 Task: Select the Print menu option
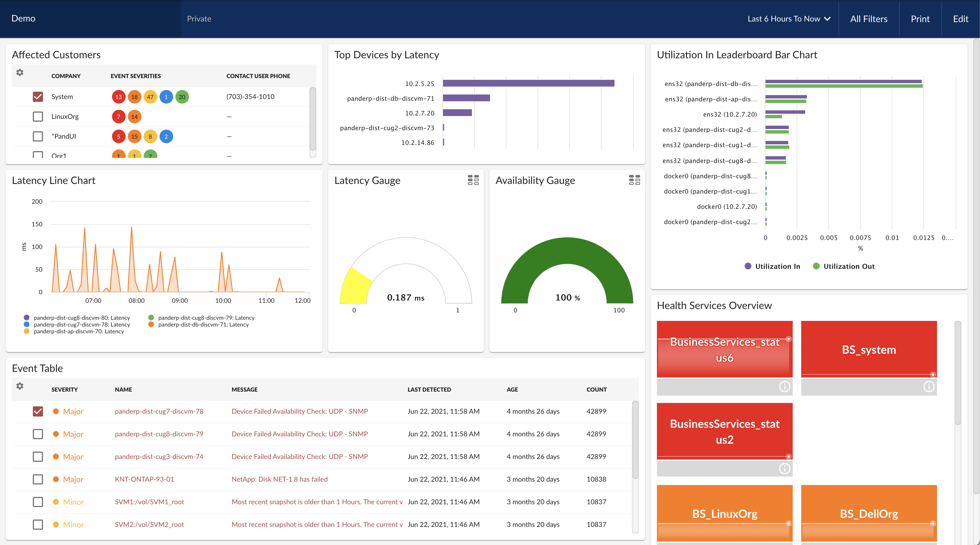[920, 18]
